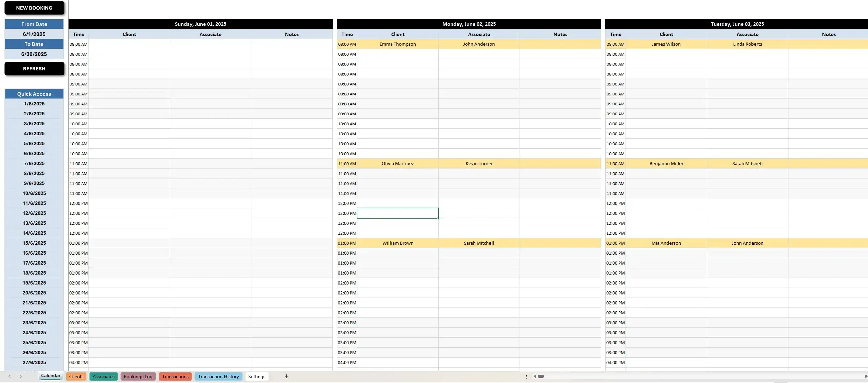Jump to quick access date 24/6/2025
Viewport: 868px width, 383px height.
(x=34, y=333)
